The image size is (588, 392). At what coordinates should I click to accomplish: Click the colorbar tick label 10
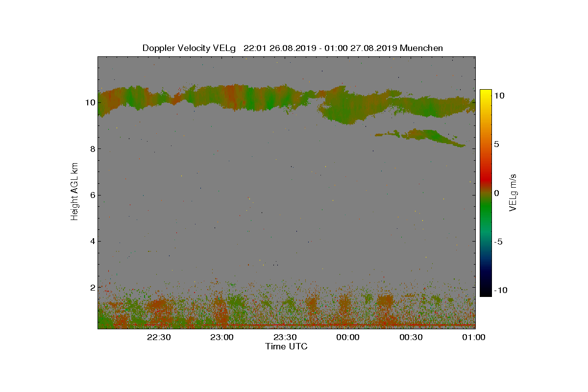499,96
